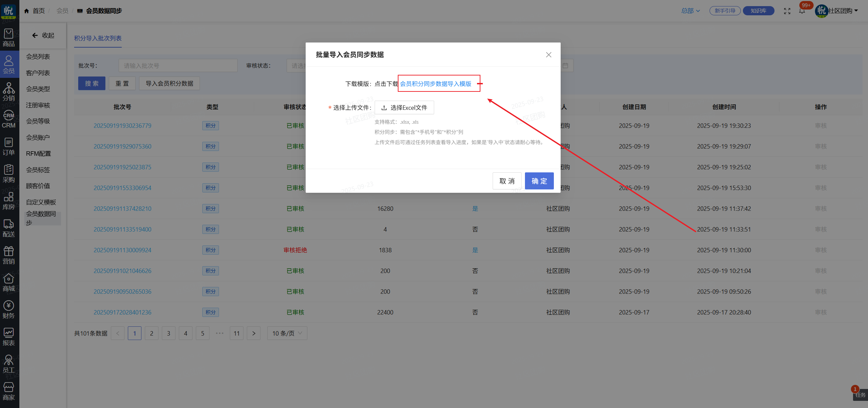
Task: Close the batch import dialog
Action: pyautogui.click(x=548, y=55)
